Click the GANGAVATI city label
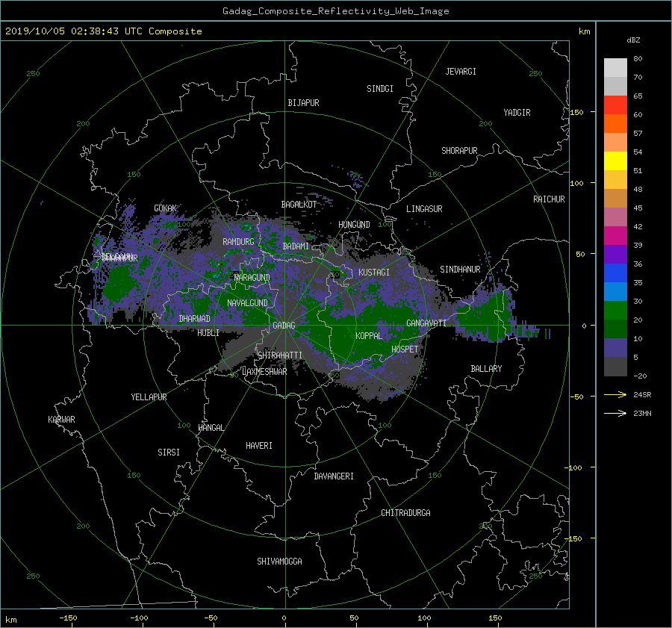The height and width of the screenshot is (628, 672). (x=426, y=323)
